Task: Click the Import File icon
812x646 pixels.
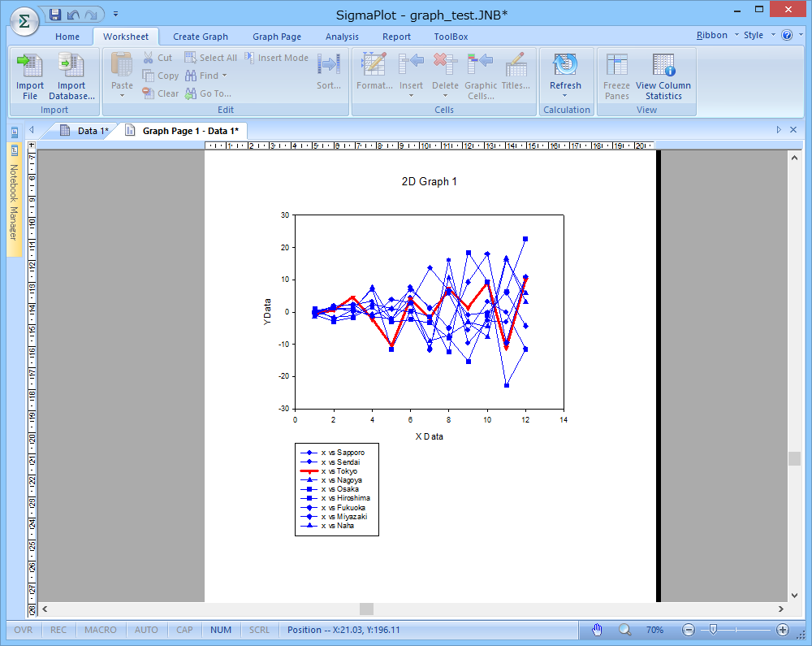Action: click(30, 67)
